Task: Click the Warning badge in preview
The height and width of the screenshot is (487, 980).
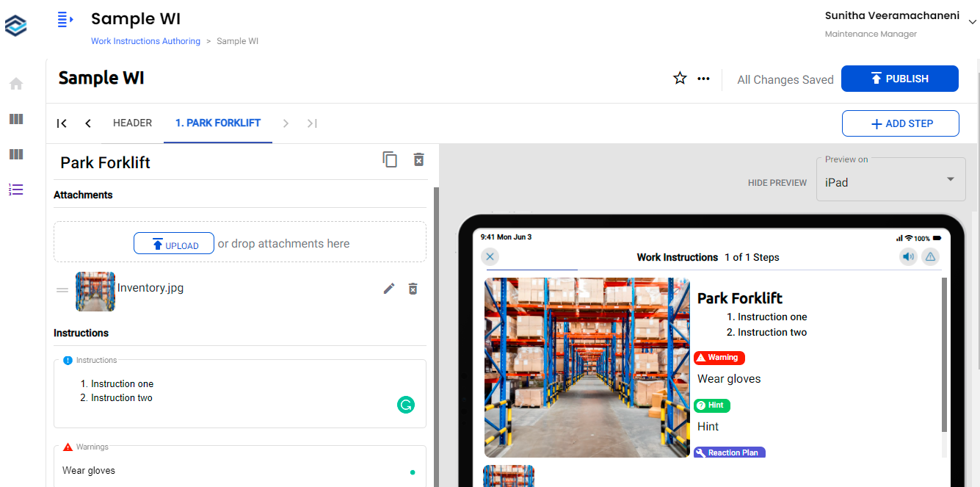Action: pos(719,358)
